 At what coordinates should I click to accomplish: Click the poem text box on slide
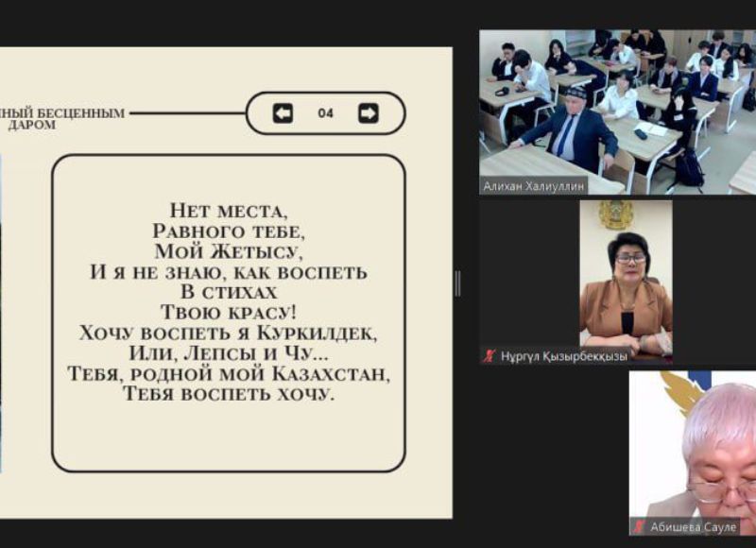229,313
